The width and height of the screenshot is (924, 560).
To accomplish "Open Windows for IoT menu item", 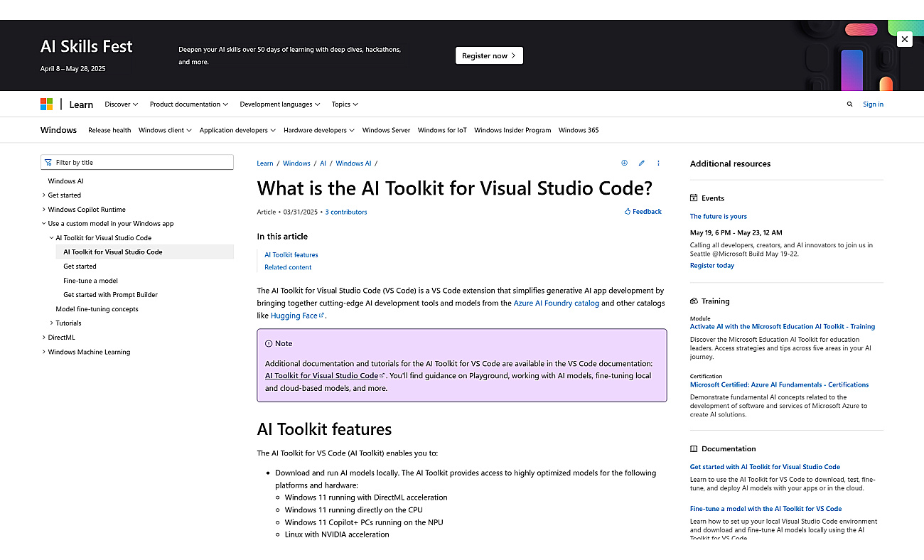I will pyautogui.click(x=442, y=130).
